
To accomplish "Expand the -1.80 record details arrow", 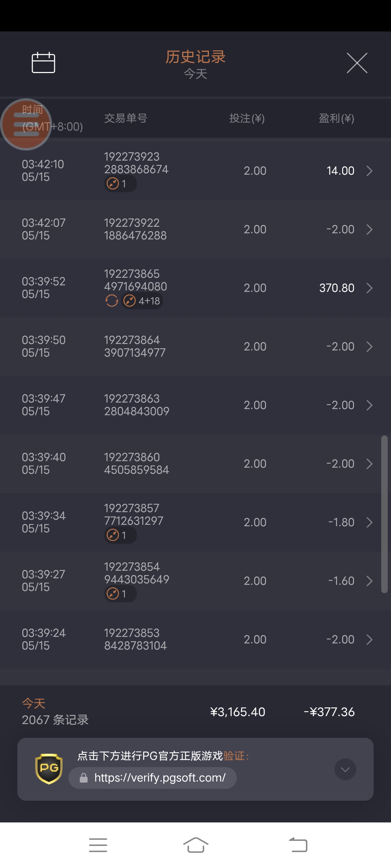I will point(369,522).
